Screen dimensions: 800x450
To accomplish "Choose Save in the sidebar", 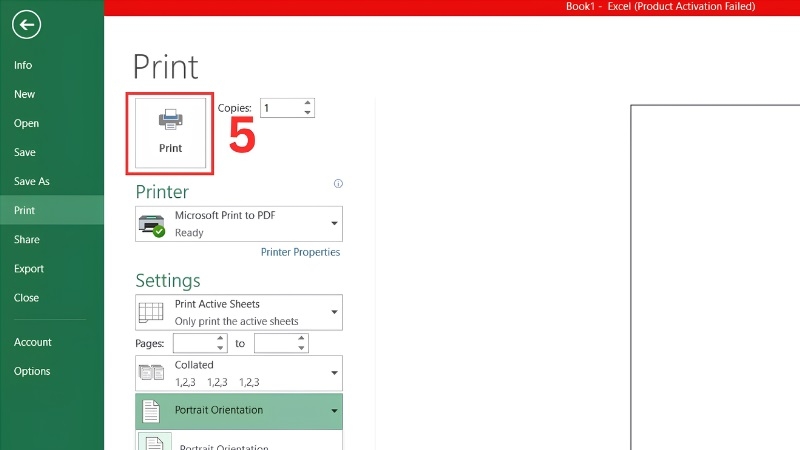I will point(24,153).
